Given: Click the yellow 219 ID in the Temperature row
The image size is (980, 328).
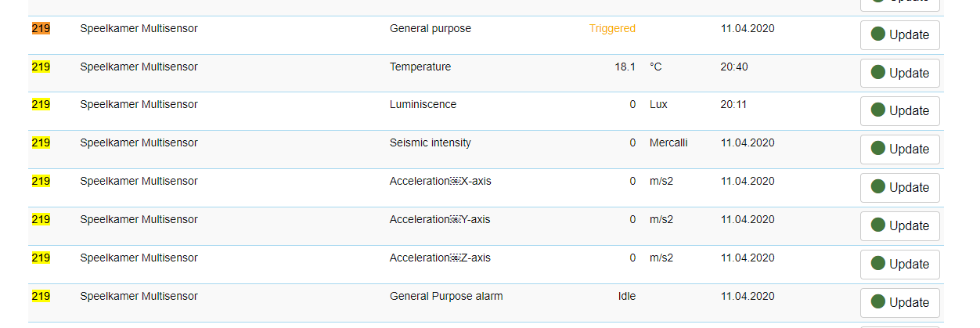Looking at the screenshot, I should pyautogui.click(x=41, y=67).
